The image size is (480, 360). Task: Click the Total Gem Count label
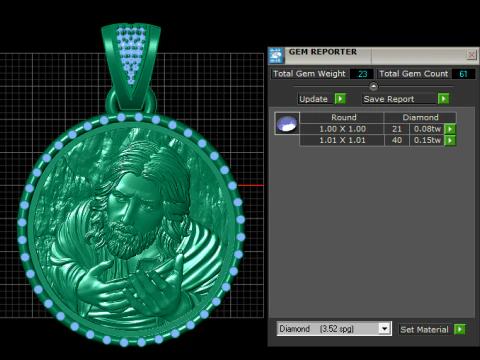[x=414, y=74]
